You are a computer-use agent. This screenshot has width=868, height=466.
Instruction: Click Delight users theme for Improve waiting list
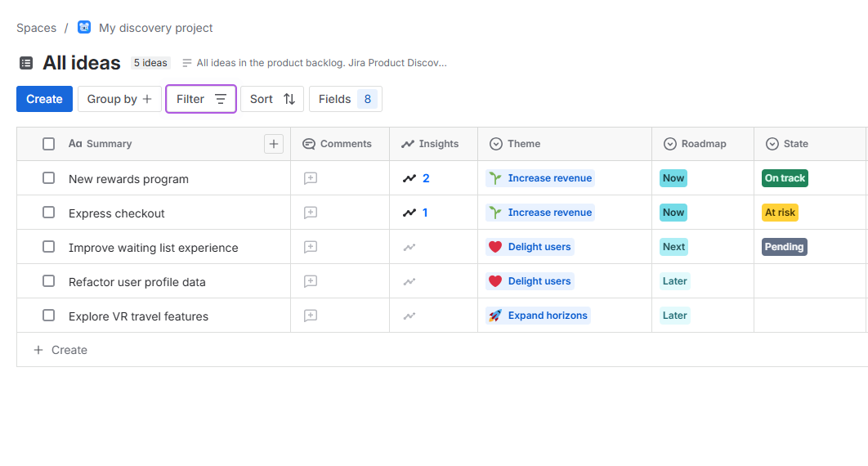[x=530, y=247]
